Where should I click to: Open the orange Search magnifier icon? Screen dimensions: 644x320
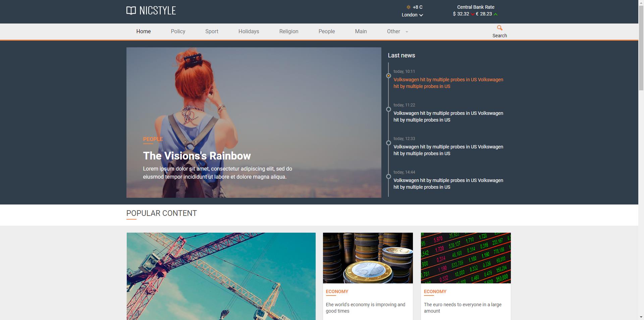pyautogui.click(x=499, y=28)
